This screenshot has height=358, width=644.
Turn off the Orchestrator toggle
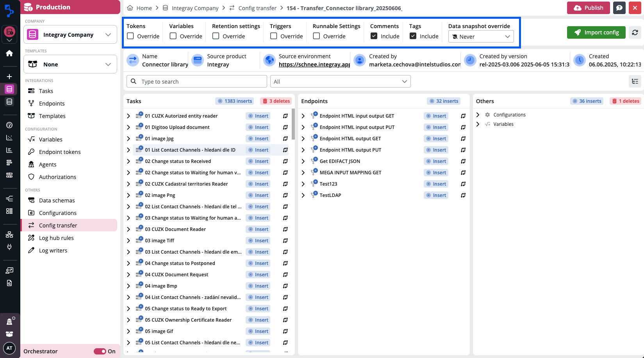coord(100,351)
